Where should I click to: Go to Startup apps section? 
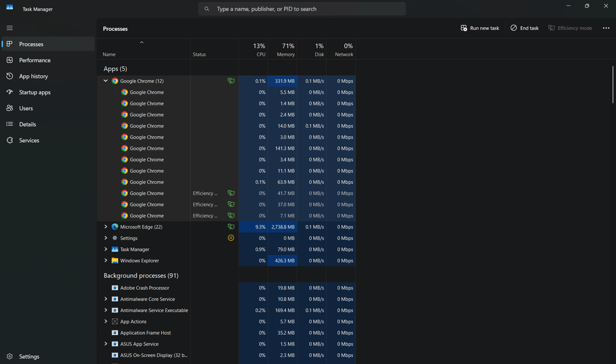34,92
